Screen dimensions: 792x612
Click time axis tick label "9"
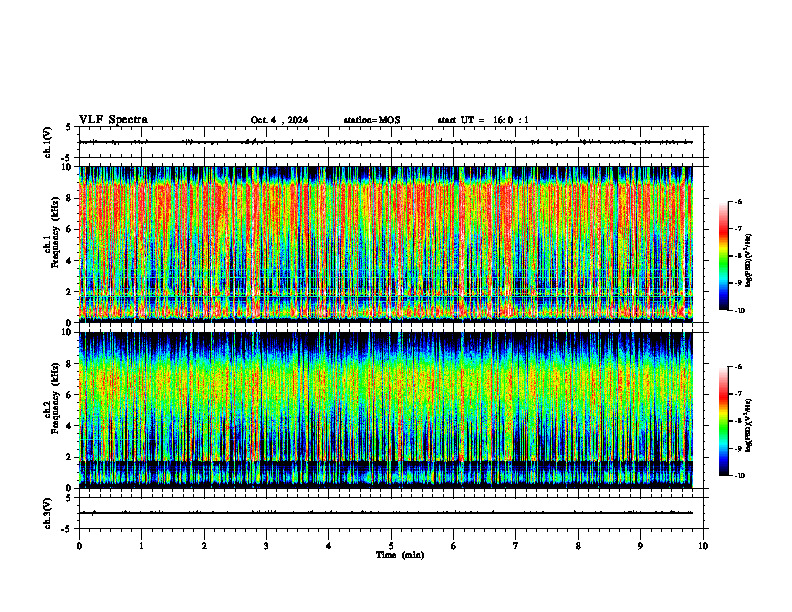[x=640, y=546]
